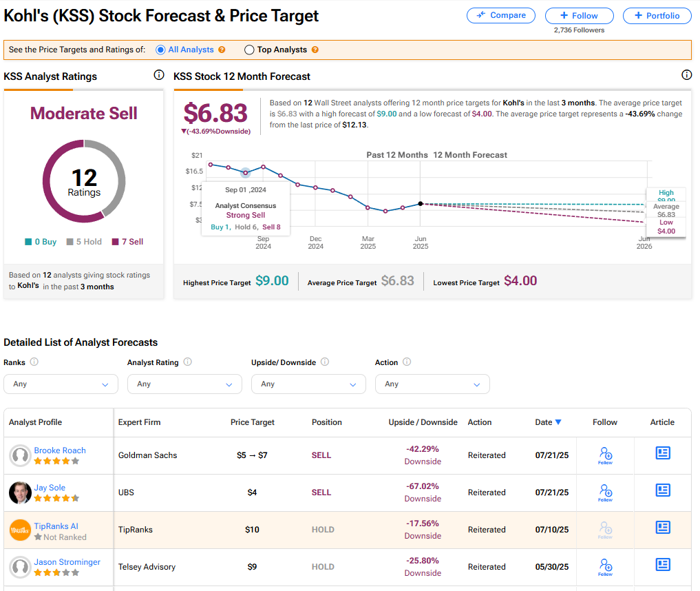Click info icon next to Upside/Downside filter
700x591 pixels.
(x=325, y=362)
